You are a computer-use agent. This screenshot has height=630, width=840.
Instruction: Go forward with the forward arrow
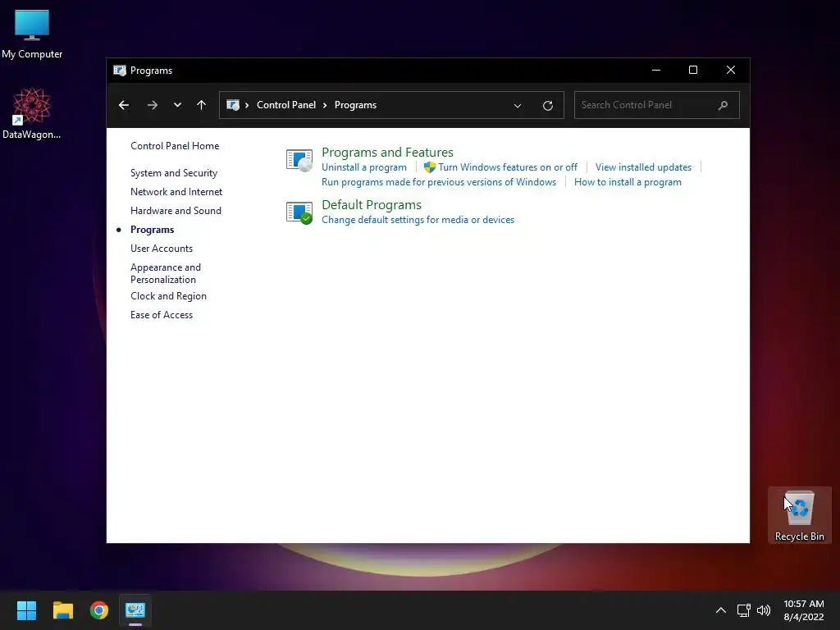(x=153, y=105)
